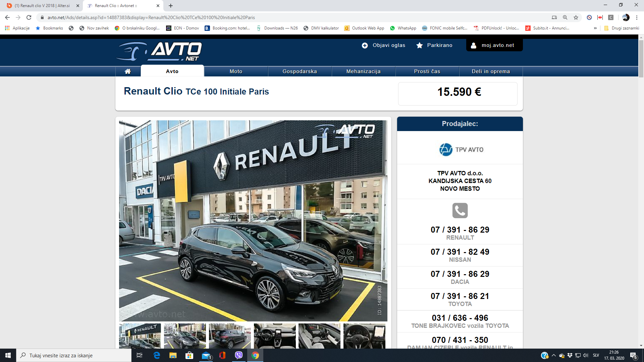Click the Objavi oglas plus icon
The height and width of the screenshot is (362, 644).
[x=365, y=45]
